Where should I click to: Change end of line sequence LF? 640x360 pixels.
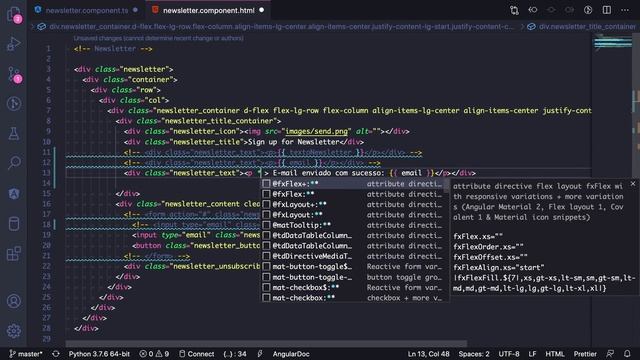coord(532,354)
